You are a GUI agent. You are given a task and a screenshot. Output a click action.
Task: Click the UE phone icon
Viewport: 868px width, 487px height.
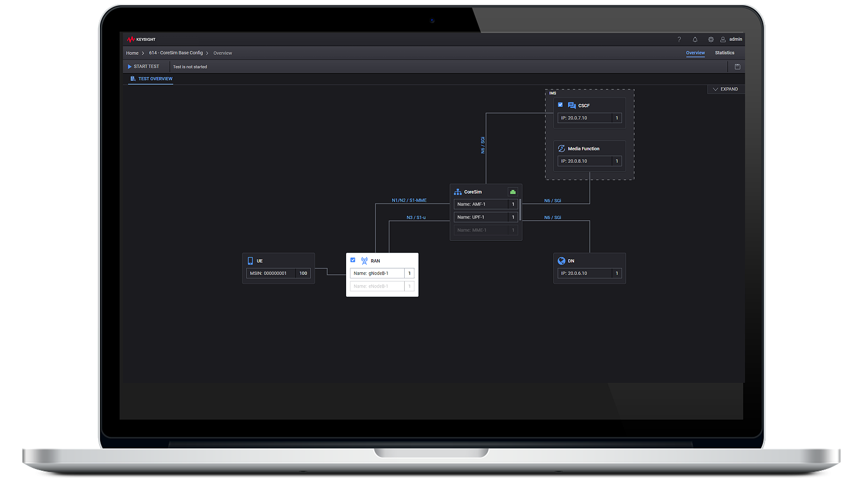pyautogui.click(x=250, y=261)
